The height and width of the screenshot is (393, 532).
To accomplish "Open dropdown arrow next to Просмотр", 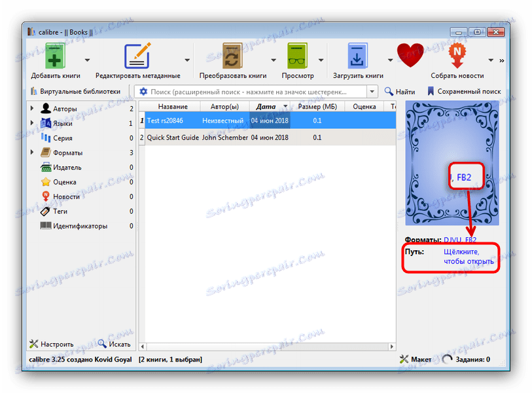I will pos(321,60).
